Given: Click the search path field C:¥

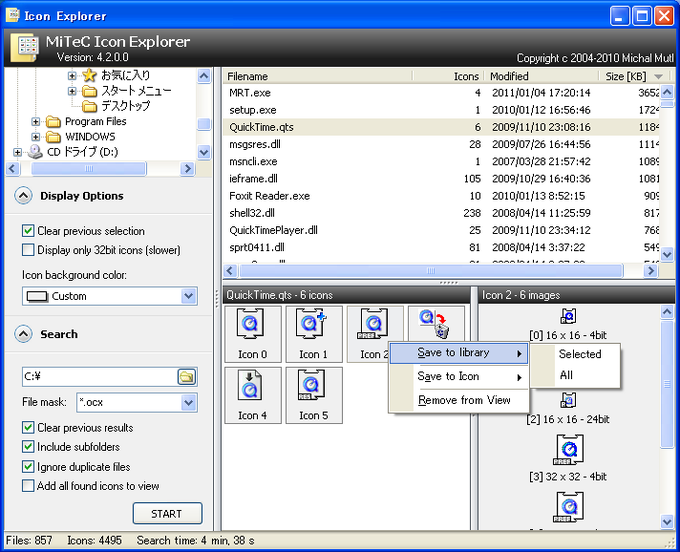Looking at the screenshot, I should tap(99, 376).
